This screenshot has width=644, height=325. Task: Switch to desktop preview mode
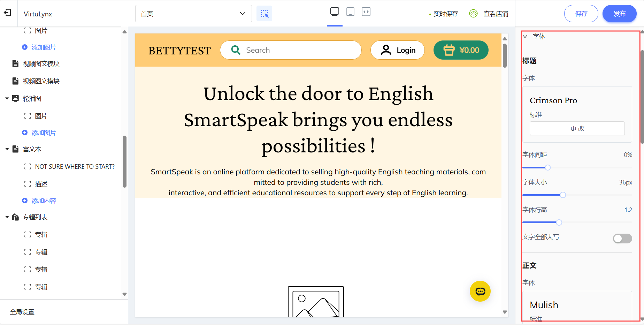click(x=335, y=12)
